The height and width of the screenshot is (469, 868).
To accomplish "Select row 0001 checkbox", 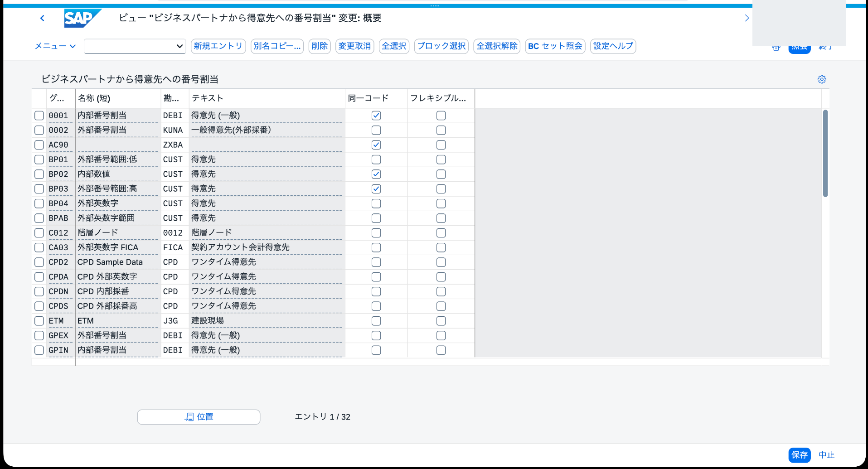I will click(39, 116).
